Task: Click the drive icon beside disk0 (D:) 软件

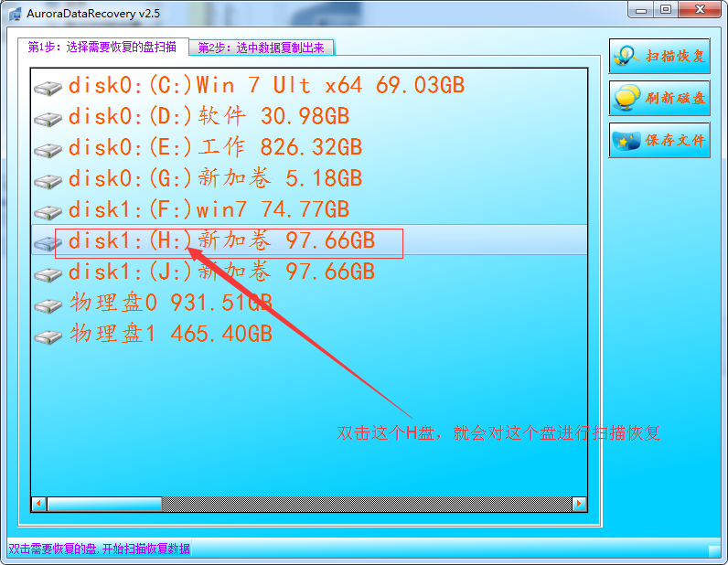Action: pyautogui.click(x=48, y=119)
